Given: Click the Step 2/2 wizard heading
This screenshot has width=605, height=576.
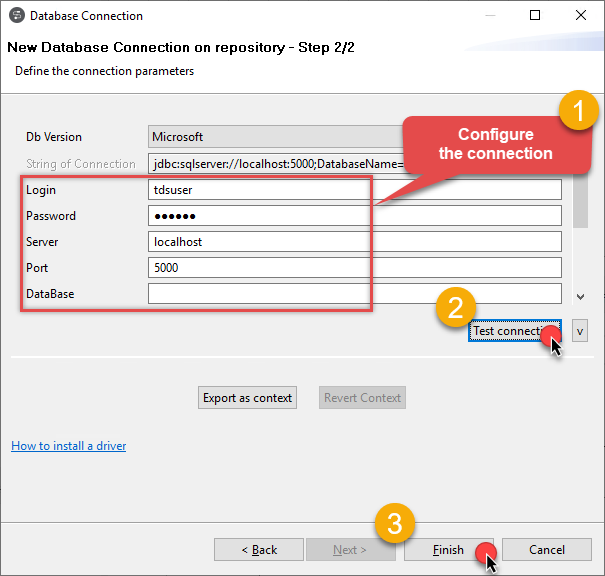Looking at the screenshot, I should click(181, 47).
